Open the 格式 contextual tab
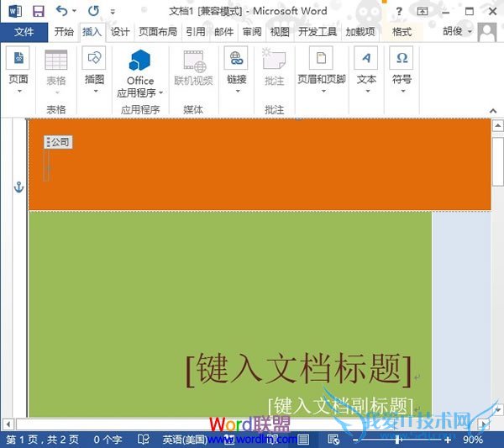The width and height of the screenshot is (504, 448). (x=402, y=32)
